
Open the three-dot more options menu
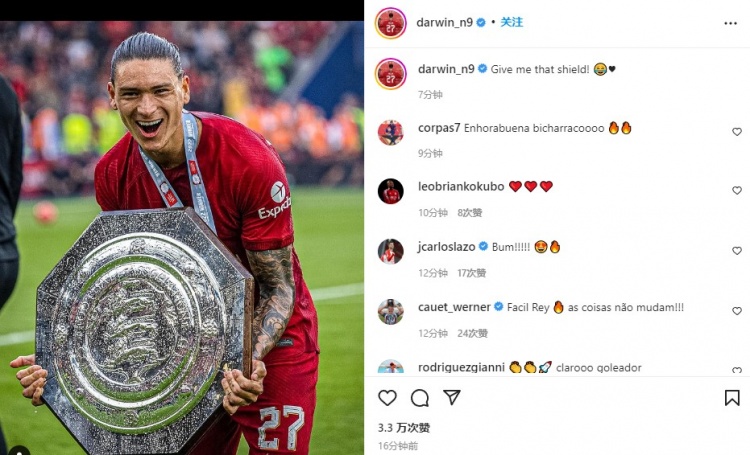(730, 23)
